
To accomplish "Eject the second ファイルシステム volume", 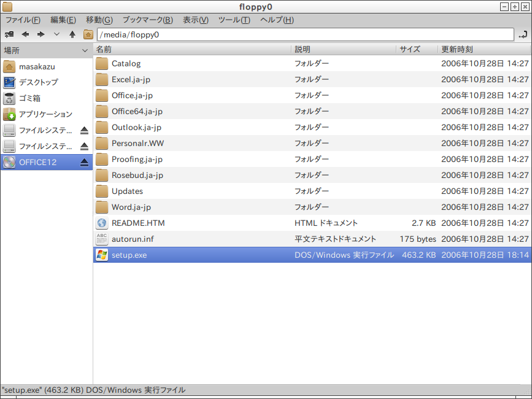I will tap(85, 146).
